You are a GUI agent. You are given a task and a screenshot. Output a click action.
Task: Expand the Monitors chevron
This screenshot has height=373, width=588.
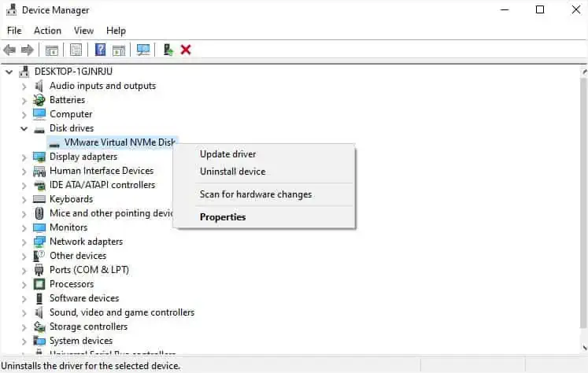24,228
